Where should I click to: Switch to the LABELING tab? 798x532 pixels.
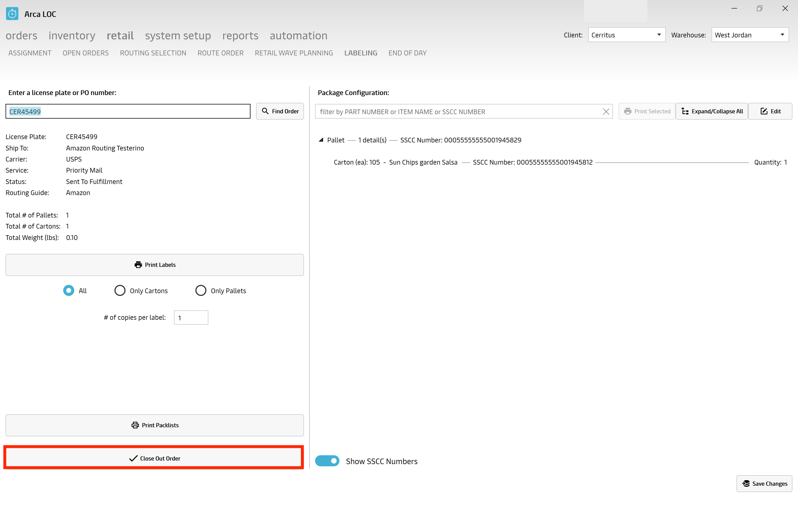point(361,53)
